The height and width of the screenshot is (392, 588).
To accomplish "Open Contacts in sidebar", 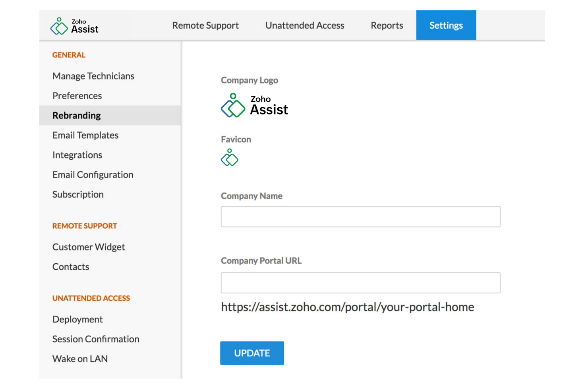I will pos(71,267).
